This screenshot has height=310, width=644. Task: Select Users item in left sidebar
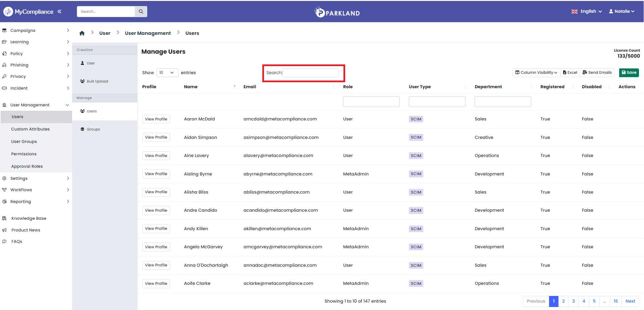[x=36, y=117]
